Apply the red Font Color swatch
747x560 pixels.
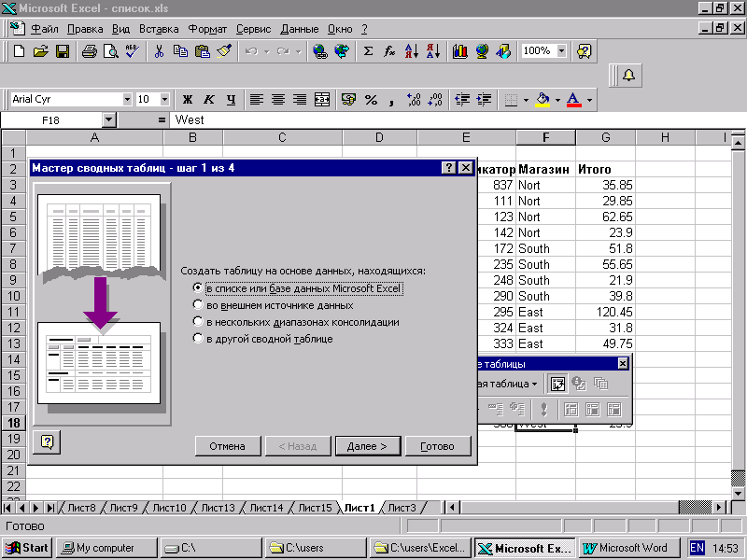(574, 100)
